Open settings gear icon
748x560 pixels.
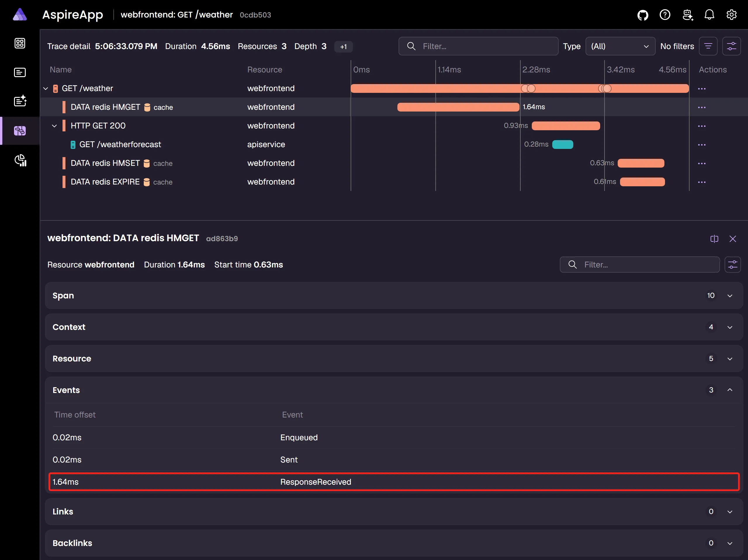coord(731,15)
